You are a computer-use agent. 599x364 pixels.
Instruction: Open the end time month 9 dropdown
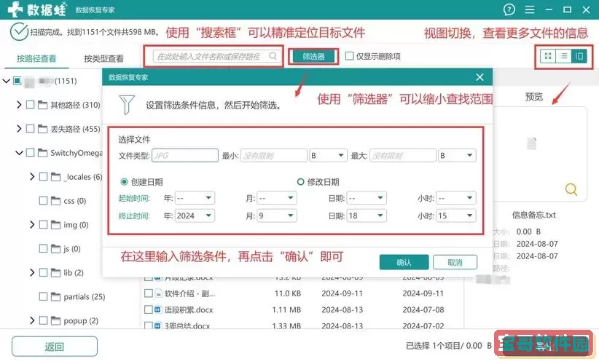(x=277, y=216)
